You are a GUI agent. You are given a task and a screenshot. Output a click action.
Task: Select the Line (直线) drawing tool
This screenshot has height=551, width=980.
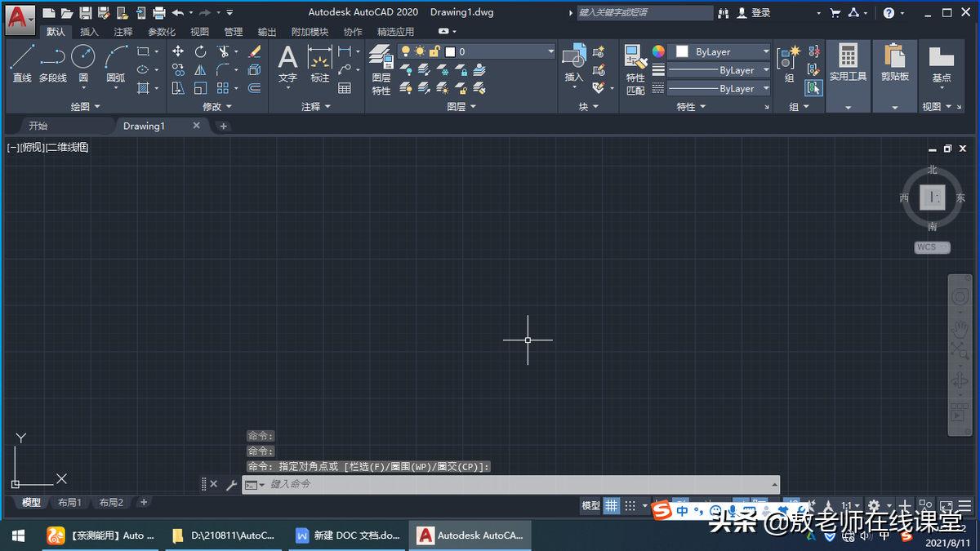click(x=22, y=62)
